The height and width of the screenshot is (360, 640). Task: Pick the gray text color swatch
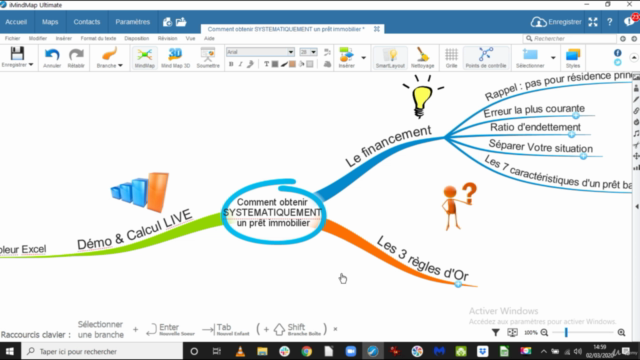[275, 64]
